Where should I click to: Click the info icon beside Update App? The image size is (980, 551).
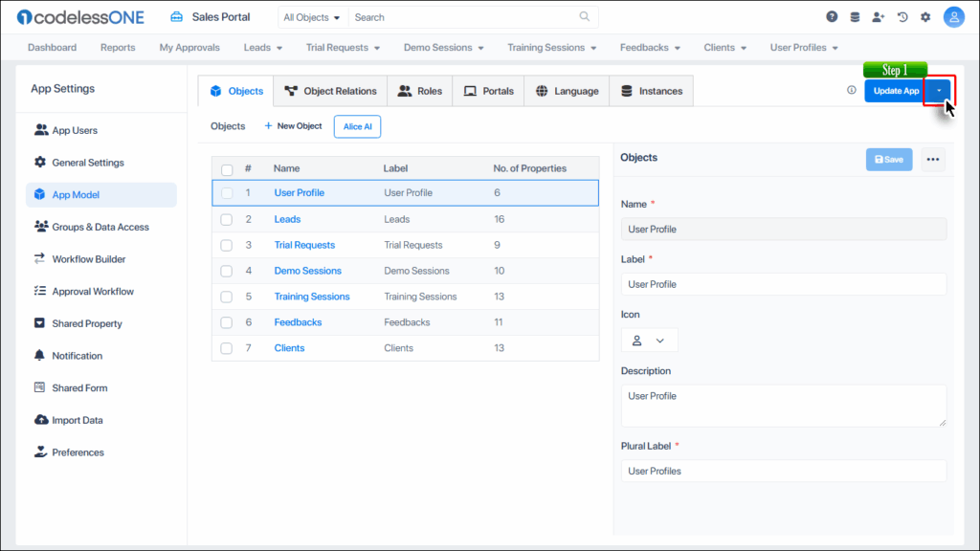[852, 91]
